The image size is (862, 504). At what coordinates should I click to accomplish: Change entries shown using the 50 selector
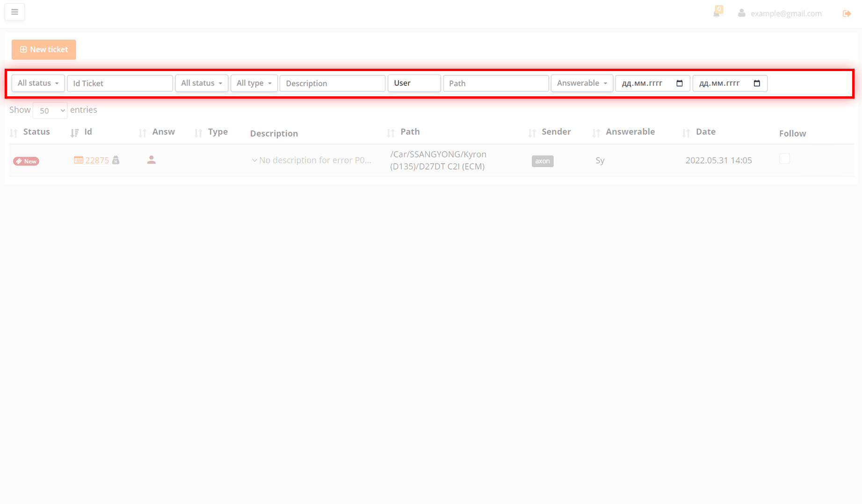pos(50,110)
